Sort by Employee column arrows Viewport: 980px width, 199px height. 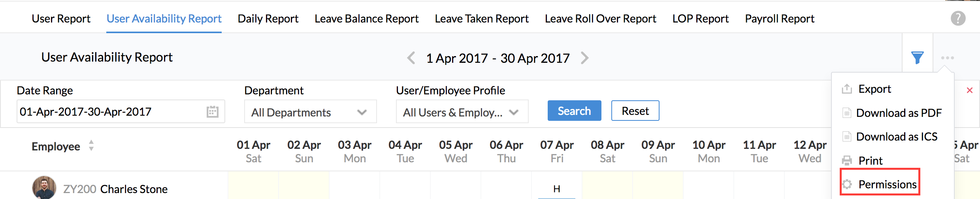click(x=91, y=146)
